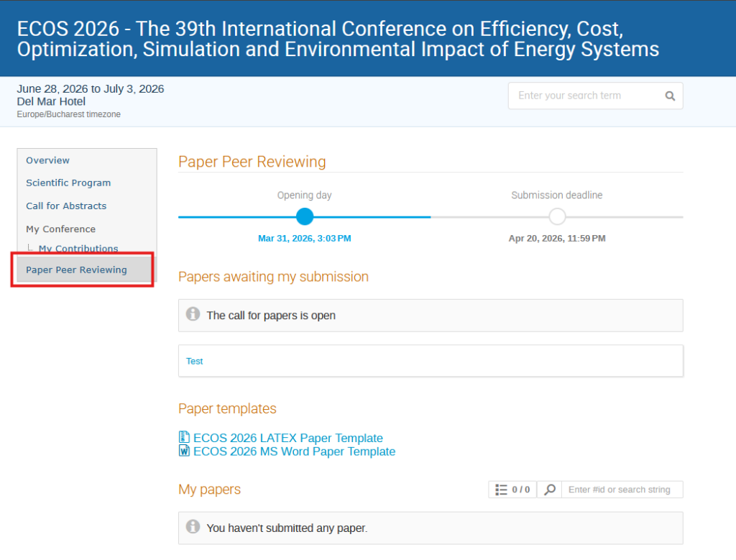This screenshot has width=736, height=560.
Task: Click the magnifier icon in the top search box
Action: pos(670,96)
